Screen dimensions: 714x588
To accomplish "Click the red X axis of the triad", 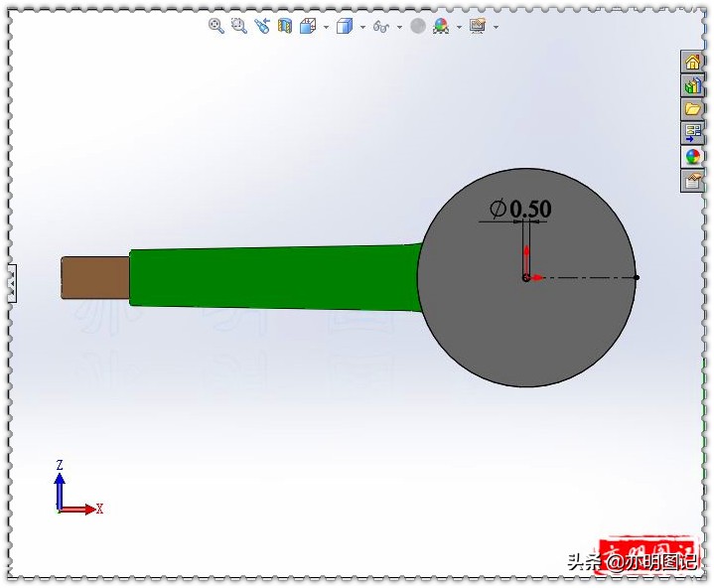I will pyautogui.click(x=77, y=510).
